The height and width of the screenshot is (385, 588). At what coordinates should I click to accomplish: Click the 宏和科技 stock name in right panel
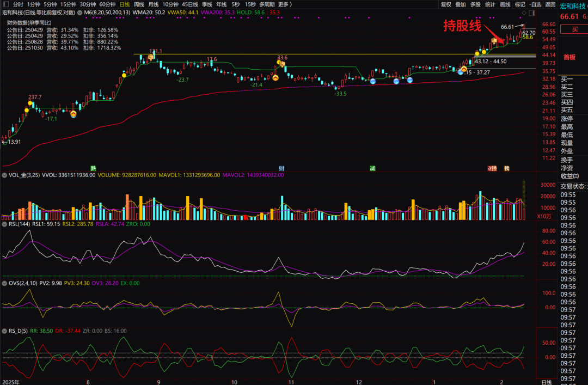tap(573, 6)
